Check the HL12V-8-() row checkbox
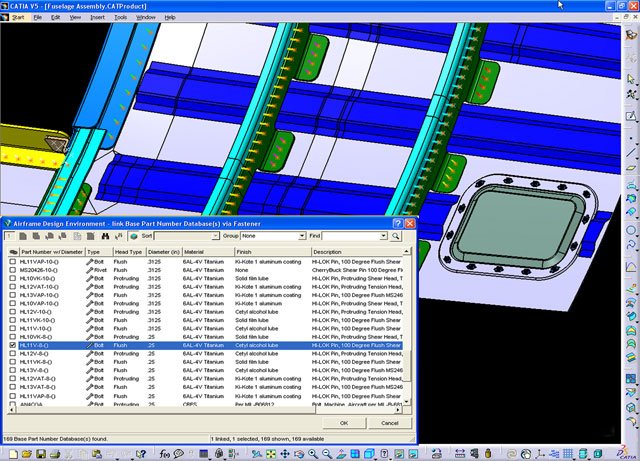Image resolution: width=640 pixels, height=461 pixels. (x=13, y=354)
